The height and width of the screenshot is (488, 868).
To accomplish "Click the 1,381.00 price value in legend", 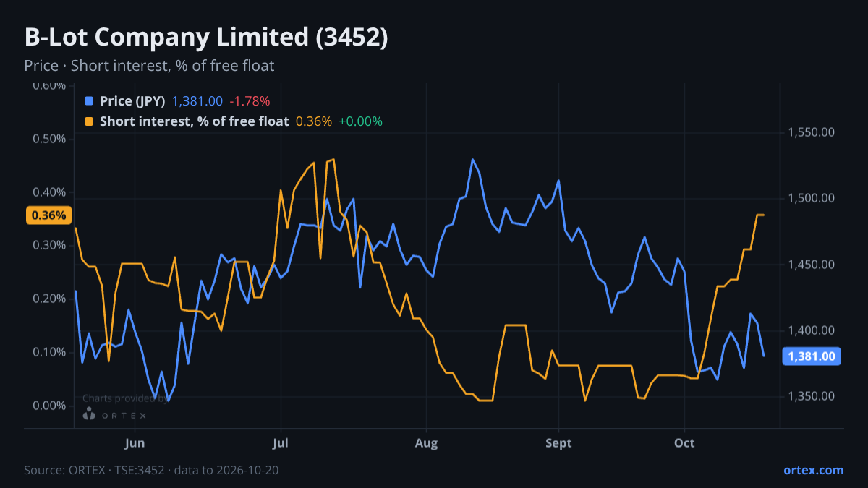I will tap(197, 101).
